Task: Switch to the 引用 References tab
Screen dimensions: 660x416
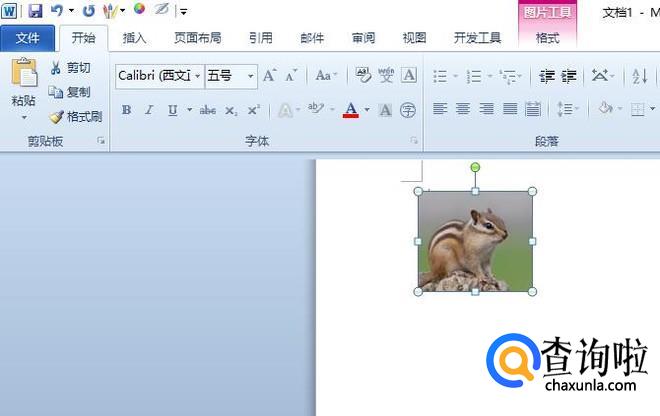Action: tap(261, 38)
